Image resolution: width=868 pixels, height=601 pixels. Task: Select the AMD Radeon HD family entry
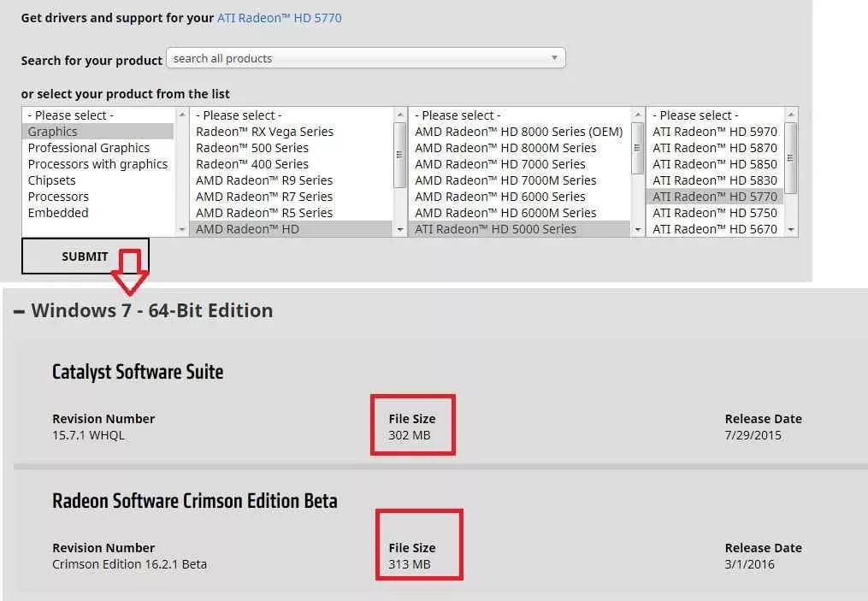pyautogui.click(x=291, y=229)
